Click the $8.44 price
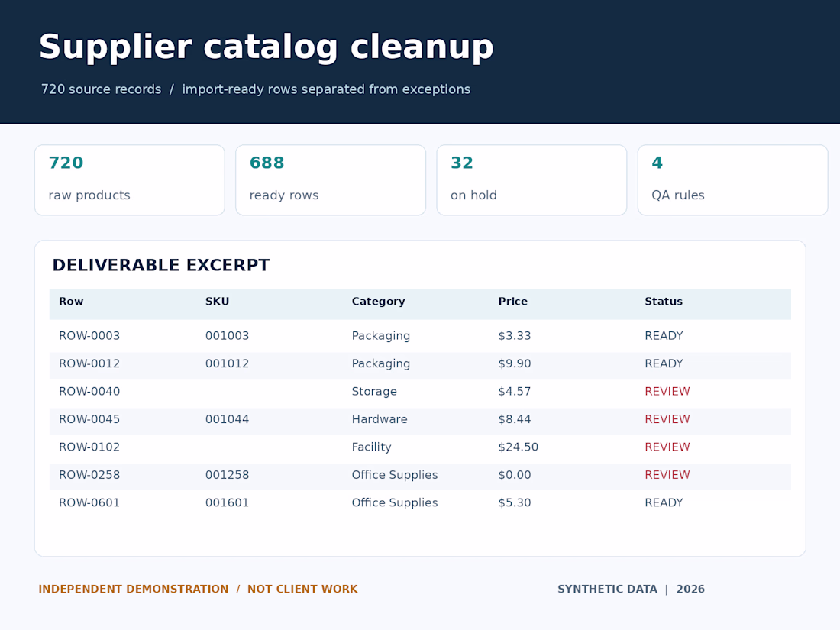The width and height of the screenshot is (840, 630). [x=514, y=419]
